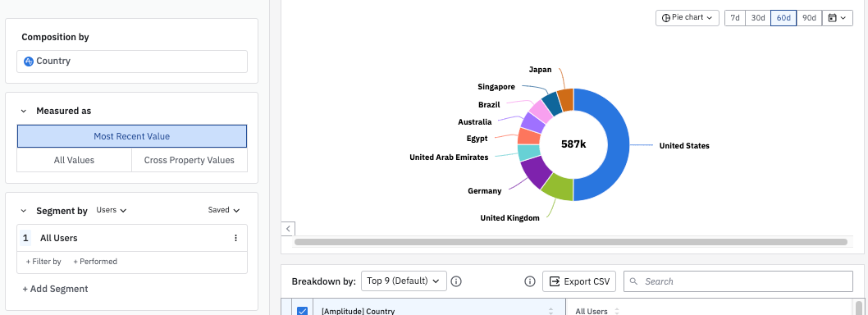Select All Values measurement option
Image resolution: width=868 pixels, height=315 pixels.
[x=74, y=160]
